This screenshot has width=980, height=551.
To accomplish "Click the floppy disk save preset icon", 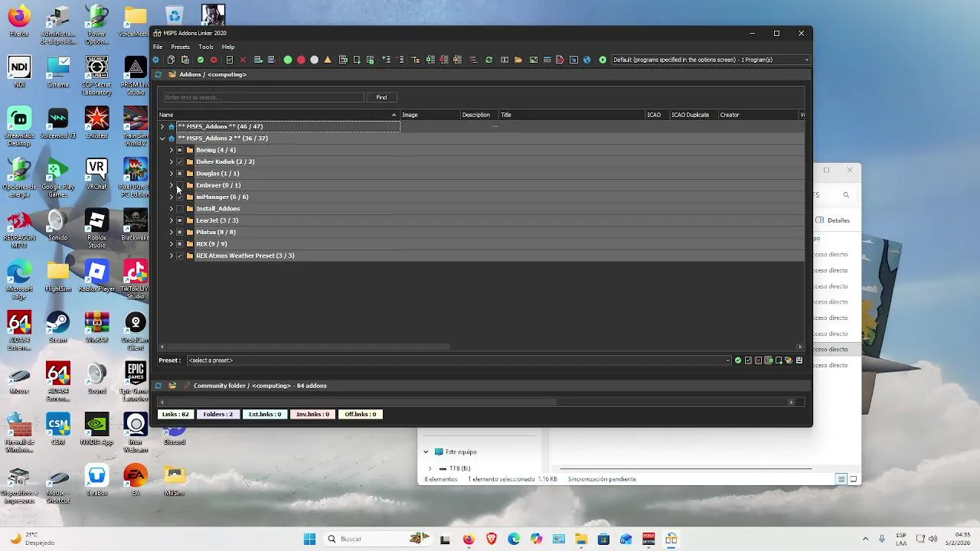I will pyautogui.click(x=799, y=360).
